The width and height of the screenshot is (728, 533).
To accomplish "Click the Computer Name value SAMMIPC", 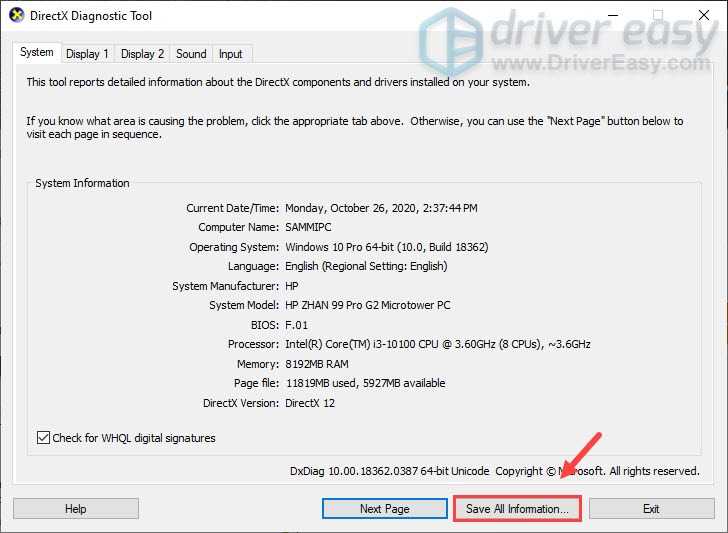I will click(x=308, y=227).
